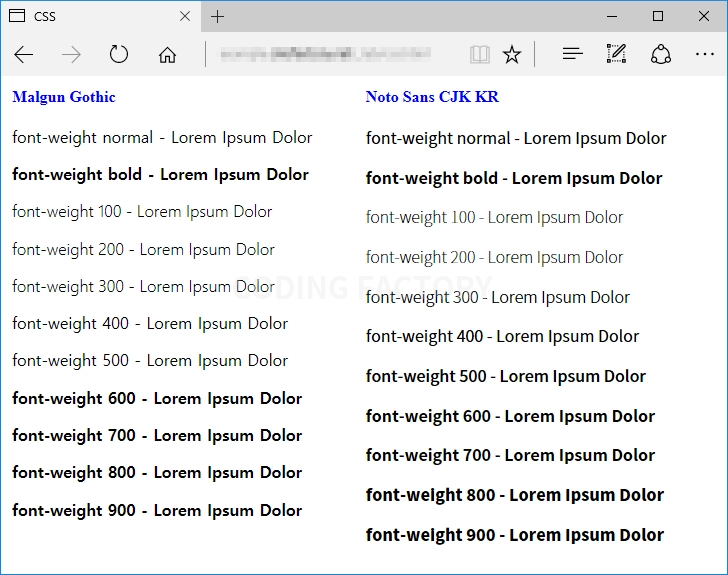Click Noto Sans font-weight 200 line
728x575 pixels.
(494, 258)
